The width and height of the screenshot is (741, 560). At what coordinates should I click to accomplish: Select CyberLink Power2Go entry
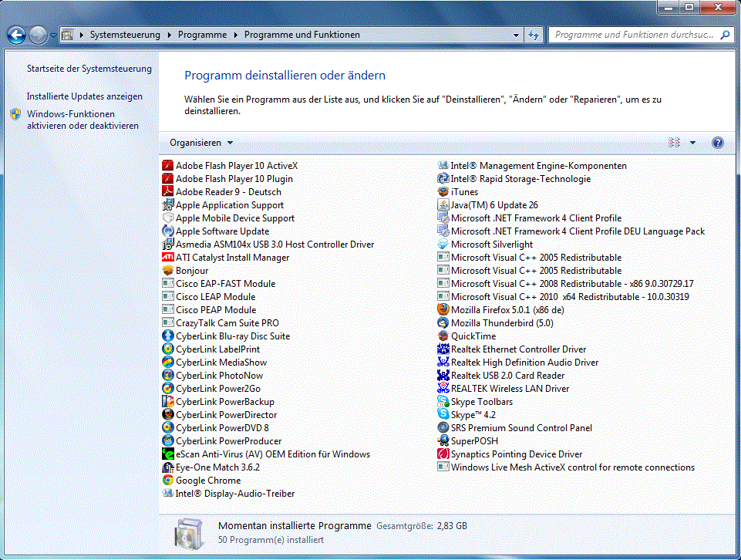point(212,389)
